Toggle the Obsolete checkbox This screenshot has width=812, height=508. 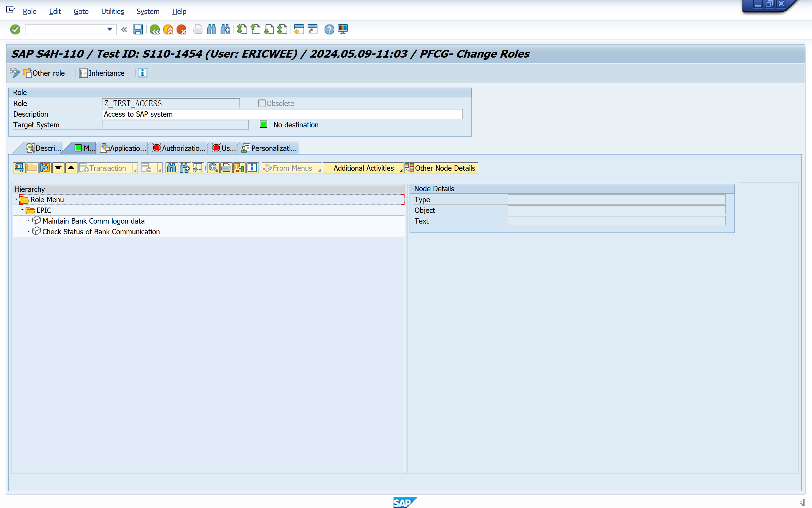point(262,104)
